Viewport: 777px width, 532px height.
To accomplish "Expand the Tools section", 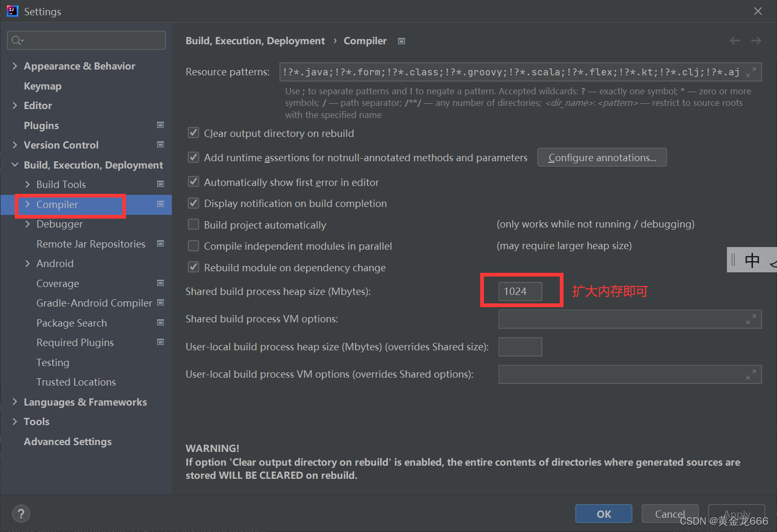I will pyautogui.click(x=15, y=421).
